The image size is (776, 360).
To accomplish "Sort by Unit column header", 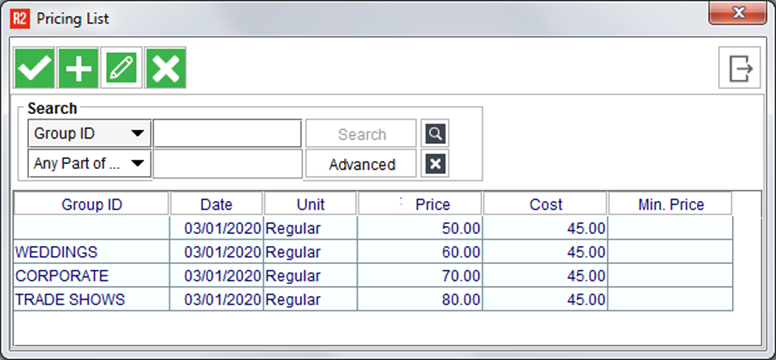I will [x=310, y=204].
